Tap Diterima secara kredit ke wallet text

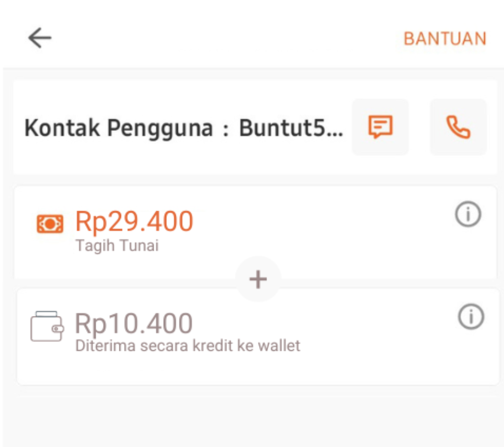pos(187,346)
